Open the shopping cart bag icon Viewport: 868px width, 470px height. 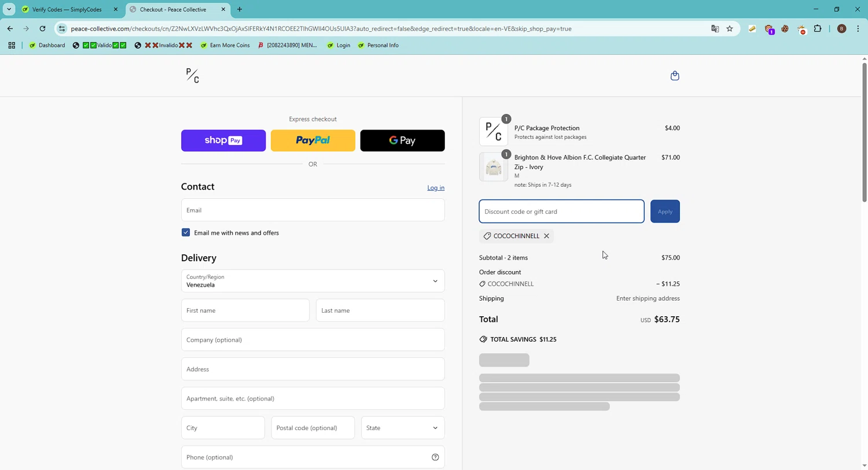[x=675, y=76]
